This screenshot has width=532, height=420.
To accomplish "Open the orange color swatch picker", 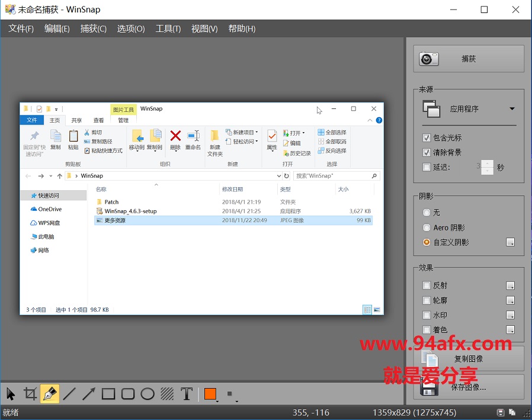I will tap(211, 394).
